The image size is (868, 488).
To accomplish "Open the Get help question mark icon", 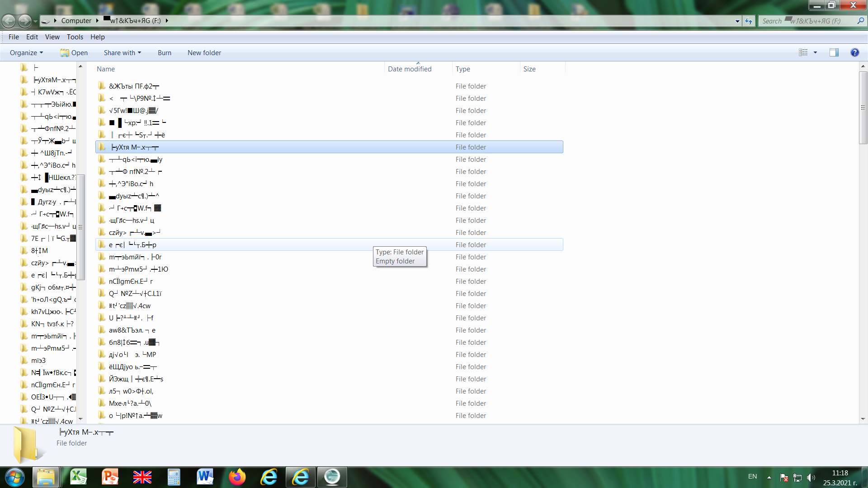I will coord(854,52).
